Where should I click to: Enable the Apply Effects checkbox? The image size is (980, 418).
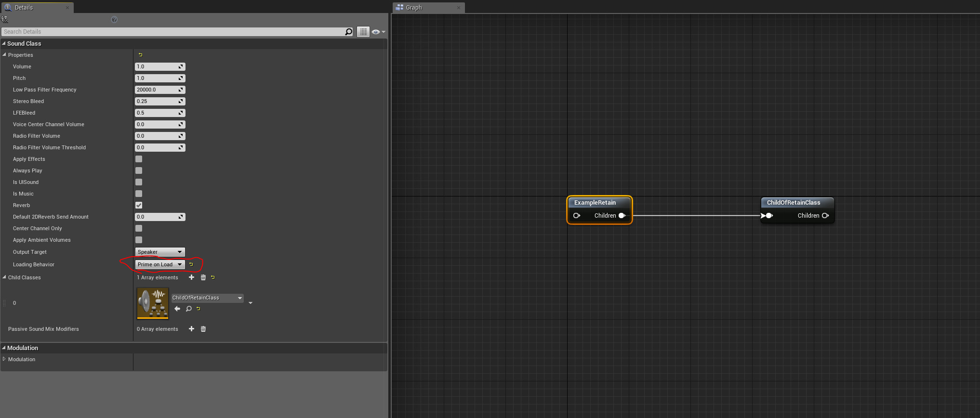(x=139, y=159)
